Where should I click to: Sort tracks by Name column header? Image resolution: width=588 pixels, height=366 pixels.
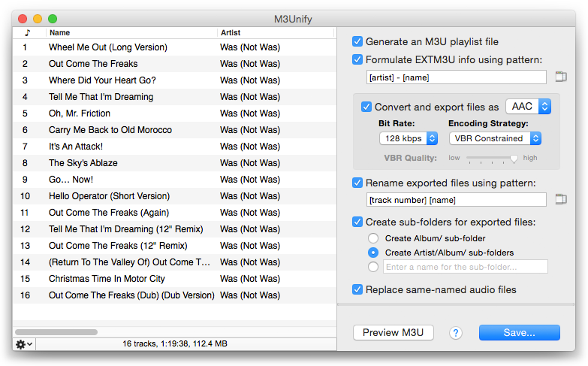(131, 32)
